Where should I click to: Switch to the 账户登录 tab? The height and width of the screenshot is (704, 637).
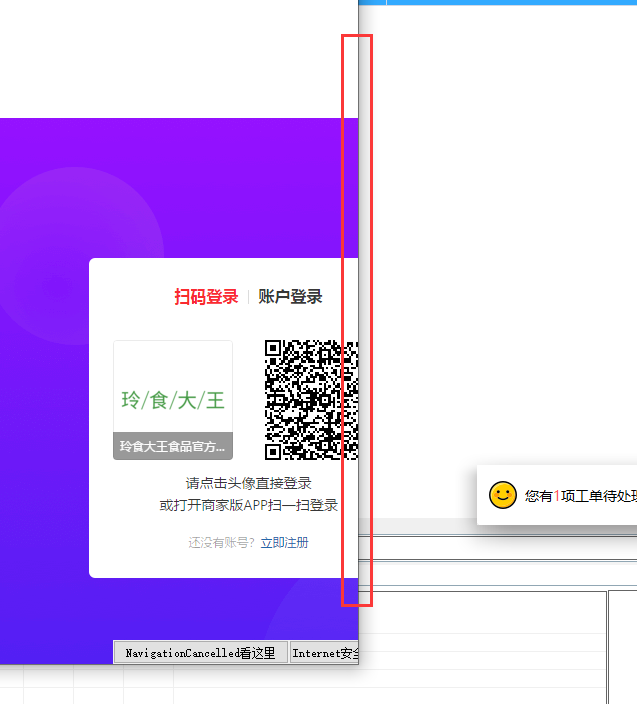290,297
